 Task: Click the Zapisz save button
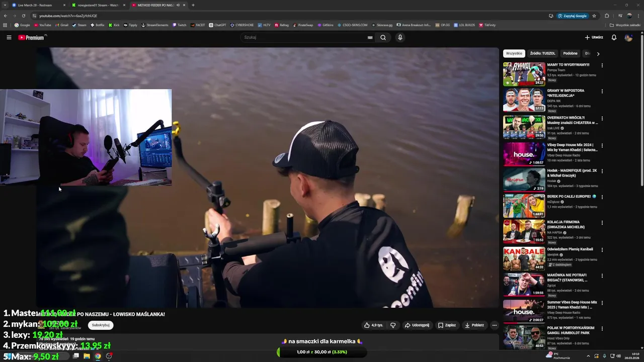[447, 325]
